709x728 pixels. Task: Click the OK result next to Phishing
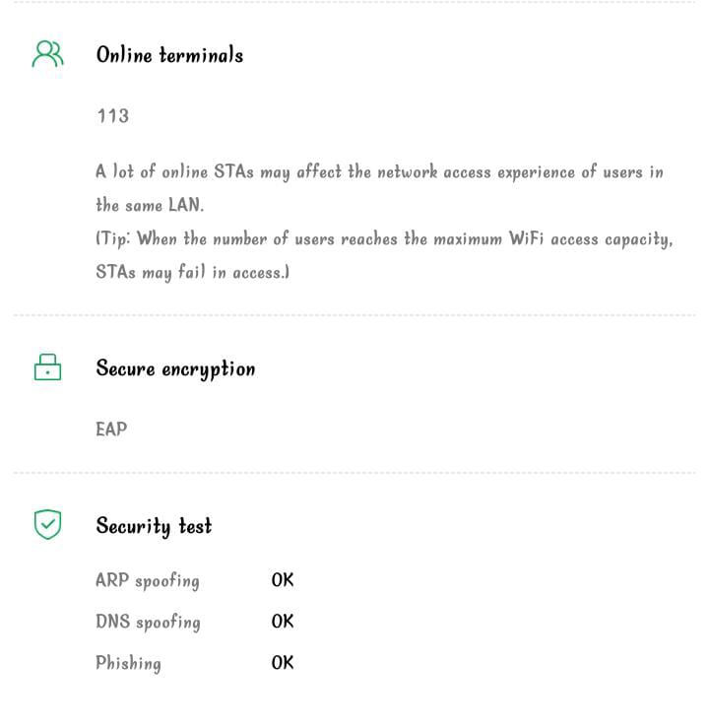(283, 663)
